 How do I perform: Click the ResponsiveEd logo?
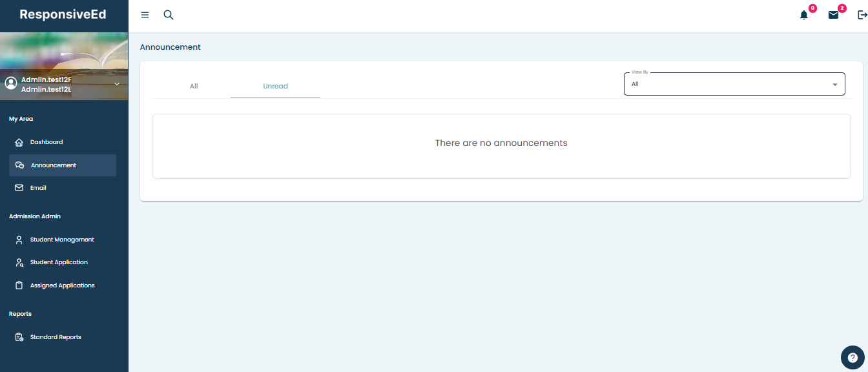click(x=63, y=15)
